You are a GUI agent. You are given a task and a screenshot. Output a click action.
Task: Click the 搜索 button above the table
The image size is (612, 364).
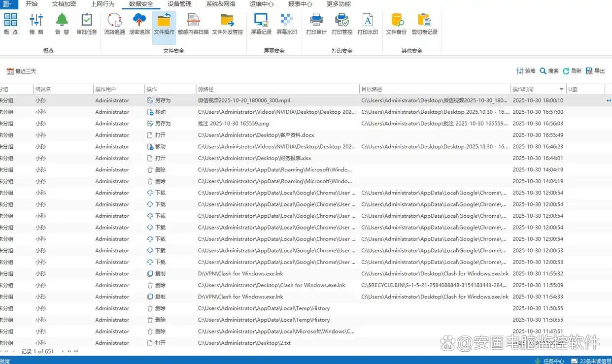click(549, 71)
